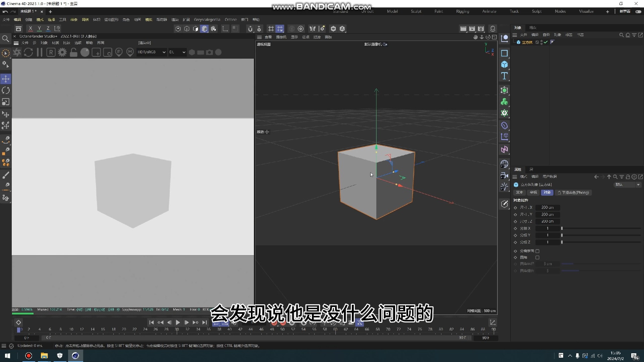
Task: Open the Octane menu in menu bar
Action: click(x=230, y=20)
